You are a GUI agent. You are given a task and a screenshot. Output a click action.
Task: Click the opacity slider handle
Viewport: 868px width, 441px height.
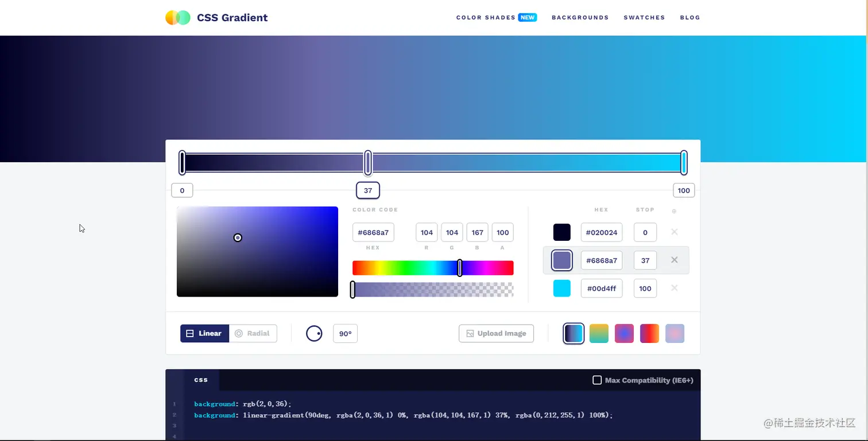[352, 290]
